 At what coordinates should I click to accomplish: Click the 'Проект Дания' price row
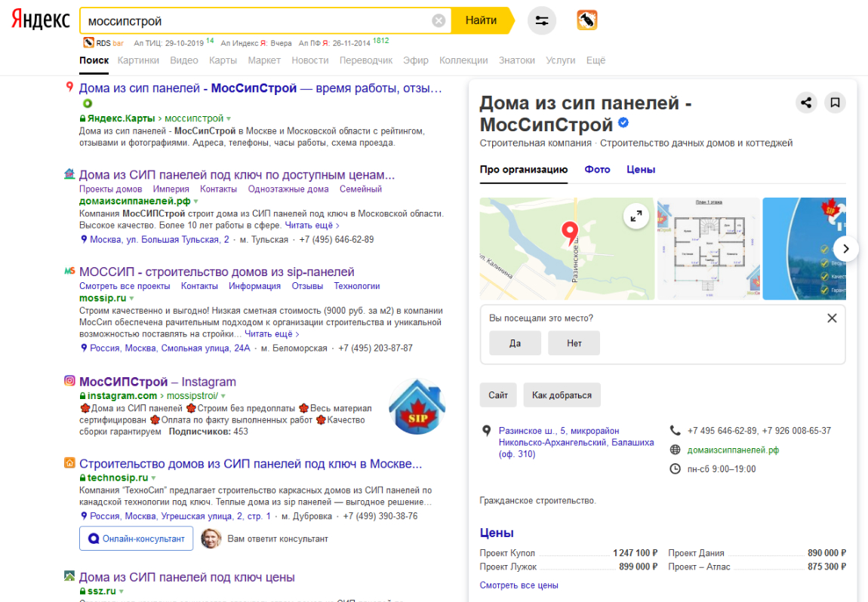(757, 553)
